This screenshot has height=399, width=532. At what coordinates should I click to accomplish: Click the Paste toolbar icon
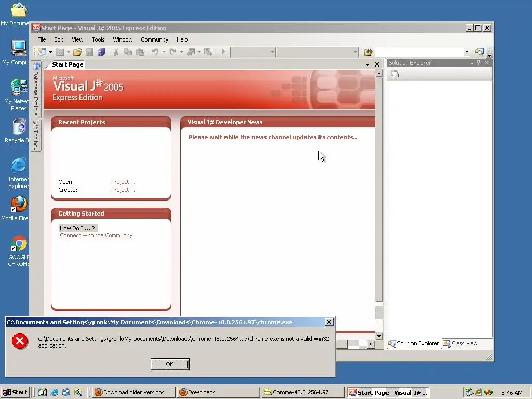point(140,52)
